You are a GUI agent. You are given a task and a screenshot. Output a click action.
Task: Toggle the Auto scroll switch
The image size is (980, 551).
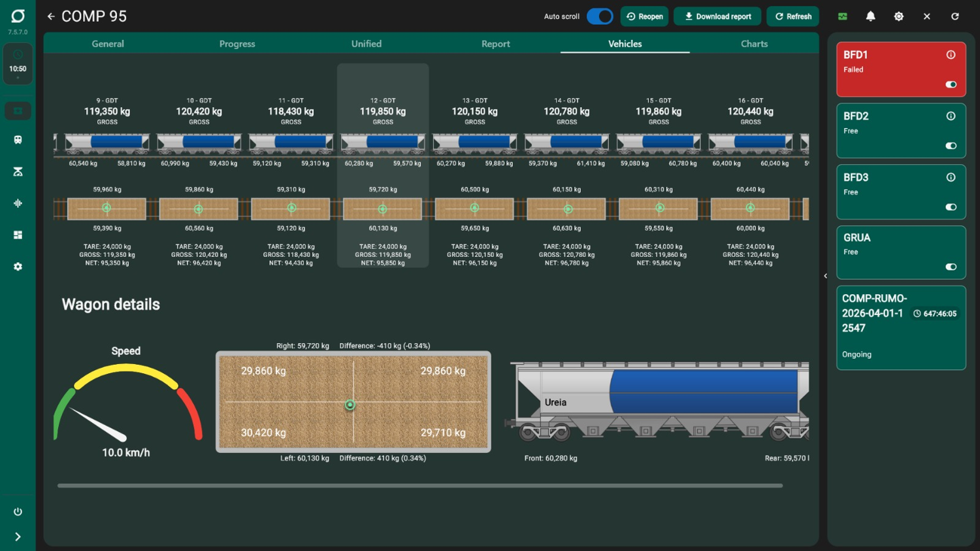pos(600,16)
